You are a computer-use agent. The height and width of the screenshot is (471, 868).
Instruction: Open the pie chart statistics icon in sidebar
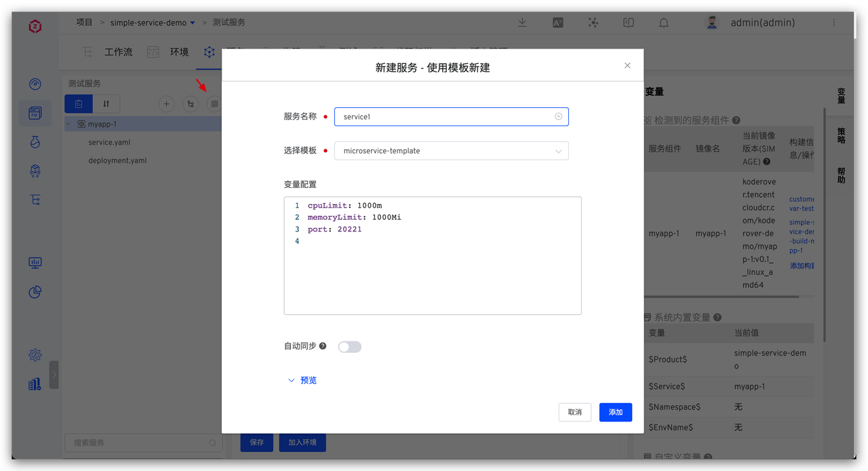[35, 292]
